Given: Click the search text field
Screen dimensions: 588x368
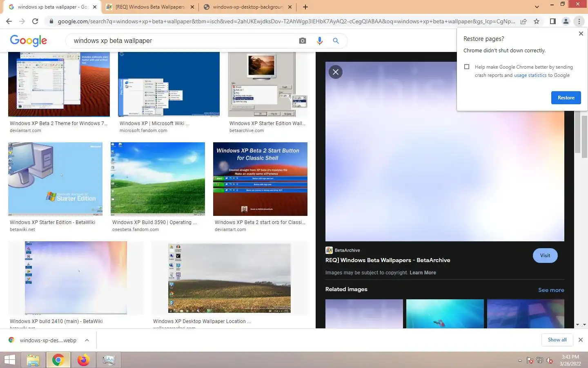Looking at the screenshot, I should point(184,40).
